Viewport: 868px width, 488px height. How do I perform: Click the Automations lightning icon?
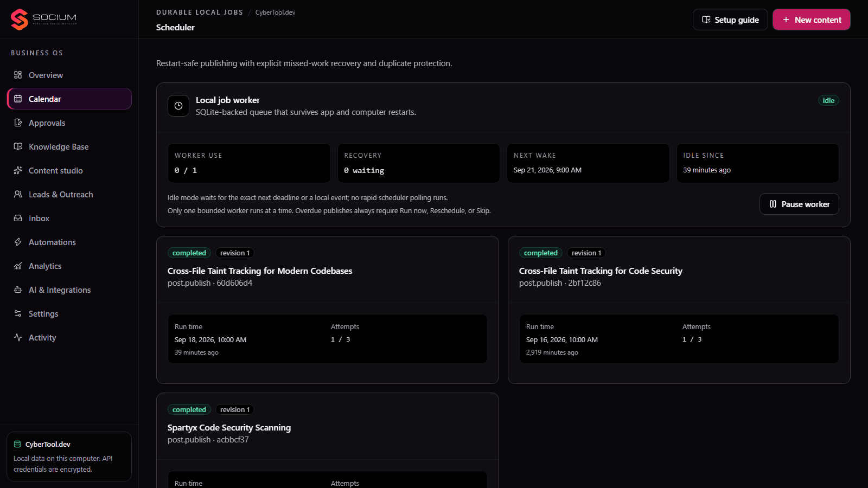pos(18,242)
